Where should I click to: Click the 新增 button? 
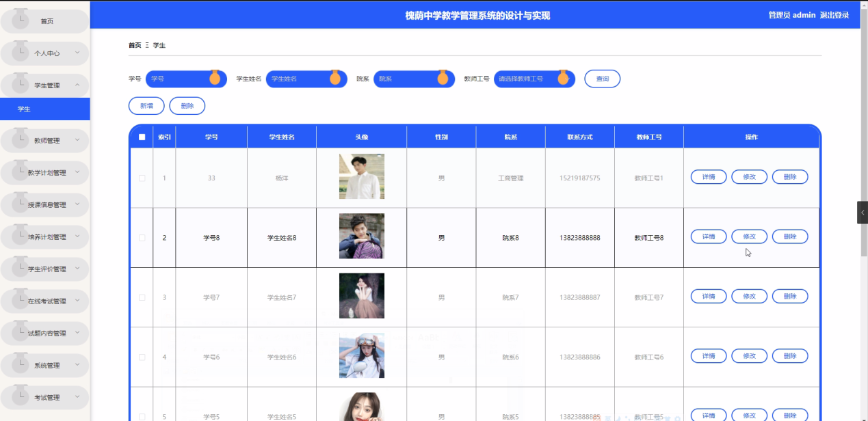[146, 106]
